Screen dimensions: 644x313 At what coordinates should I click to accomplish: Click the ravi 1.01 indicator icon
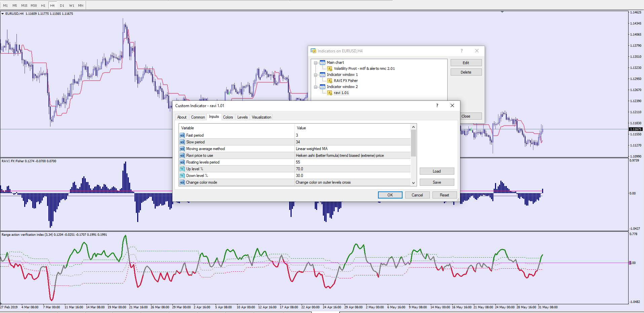[x=330, y=93]
